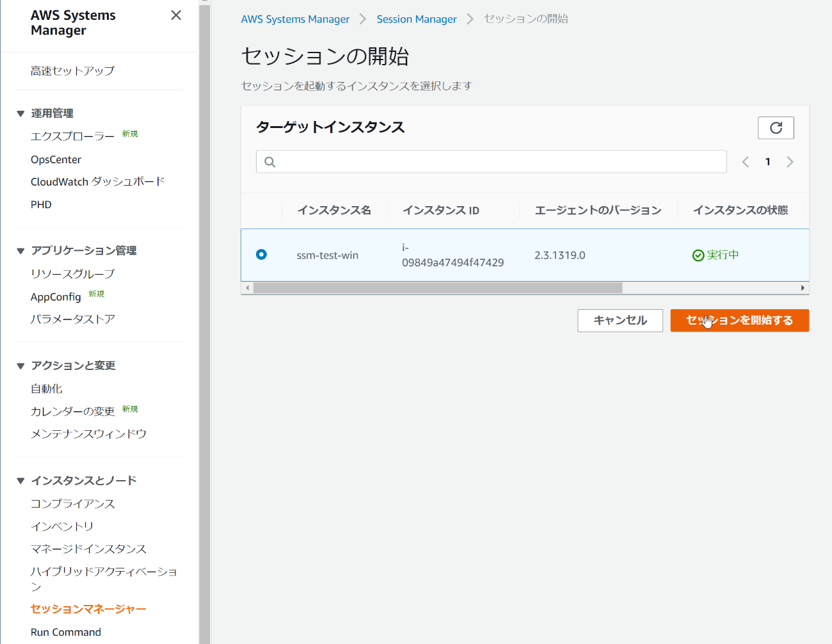Go to previous page arrow
The image size is (832, 644).
click(746, 162)
